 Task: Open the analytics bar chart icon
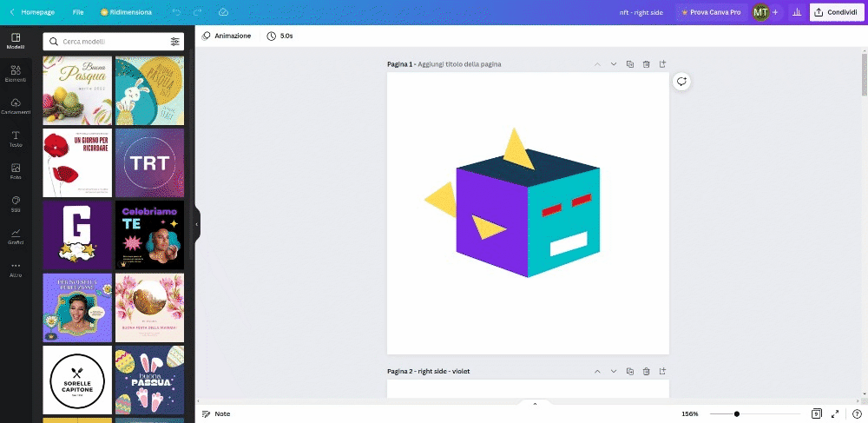(797, 13)
